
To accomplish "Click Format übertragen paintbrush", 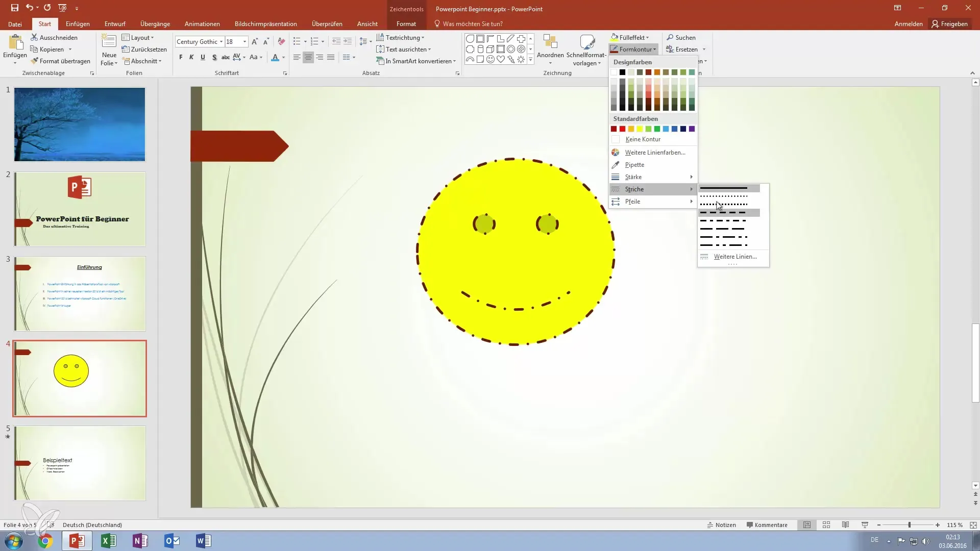I will click(x=60, y=61).
